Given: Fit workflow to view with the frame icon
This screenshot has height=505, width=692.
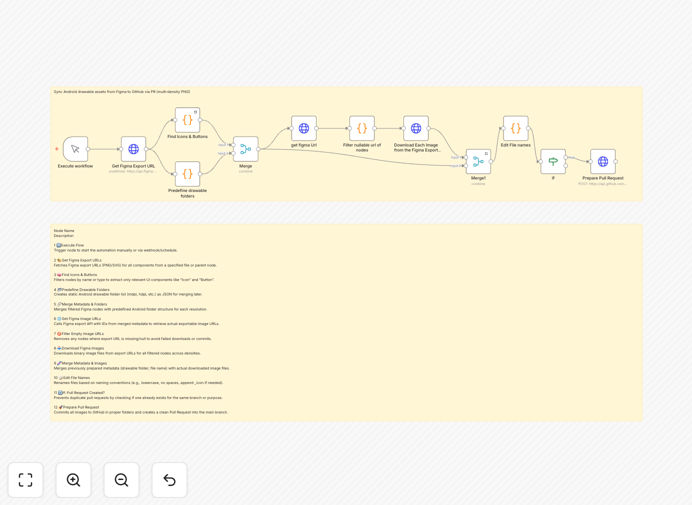Looking at the screenshot, I should point(26,480).
